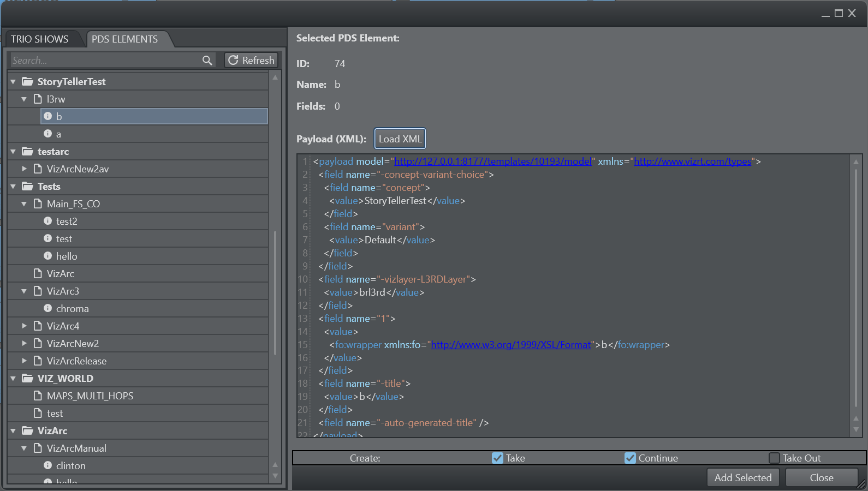Click the Add Selected button
Viewport: 868px width, 491px height.
743,478
